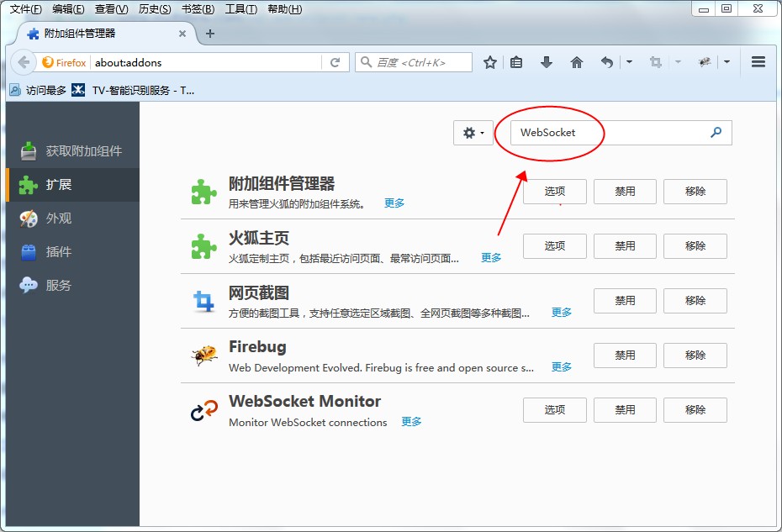
Task: Disable the WebSocket Monitor extension
Action: tap(625, 410)
